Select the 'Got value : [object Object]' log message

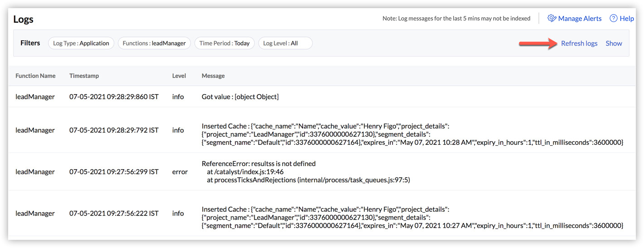tap(240, 97)
